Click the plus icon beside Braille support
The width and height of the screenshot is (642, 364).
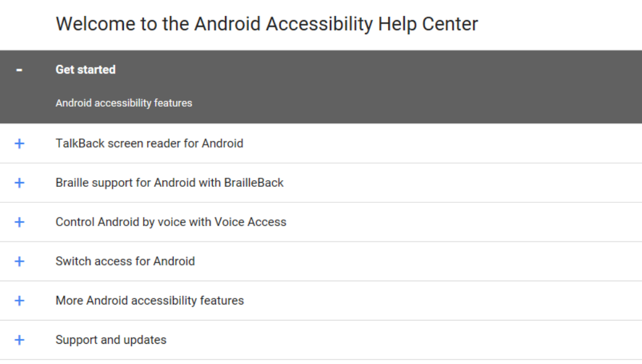click(x=19, y=183)
